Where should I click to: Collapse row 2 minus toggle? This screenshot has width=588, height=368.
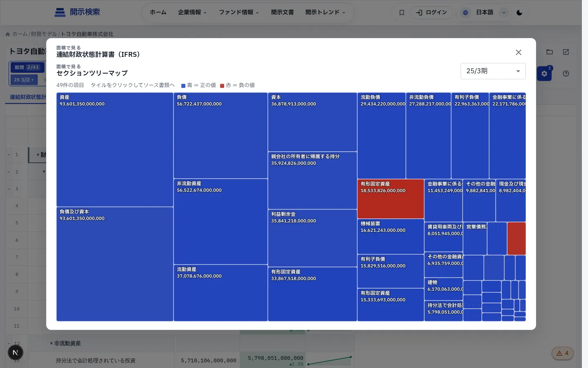(x=9, y=172)
